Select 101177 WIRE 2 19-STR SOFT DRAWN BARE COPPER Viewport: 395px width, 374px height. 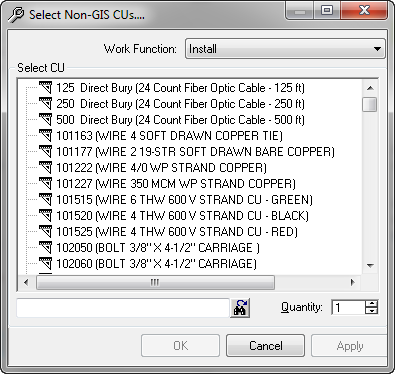click(195, 152)
